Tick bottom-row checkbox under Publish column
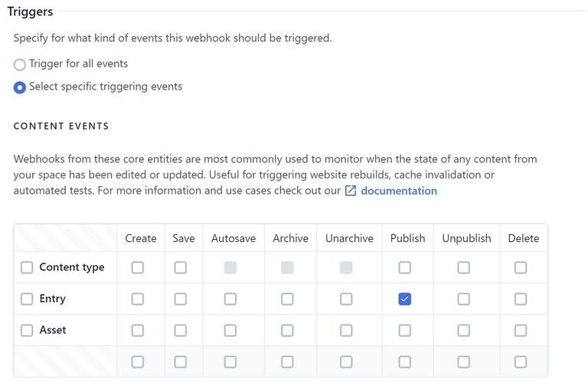 pos(404,361)
